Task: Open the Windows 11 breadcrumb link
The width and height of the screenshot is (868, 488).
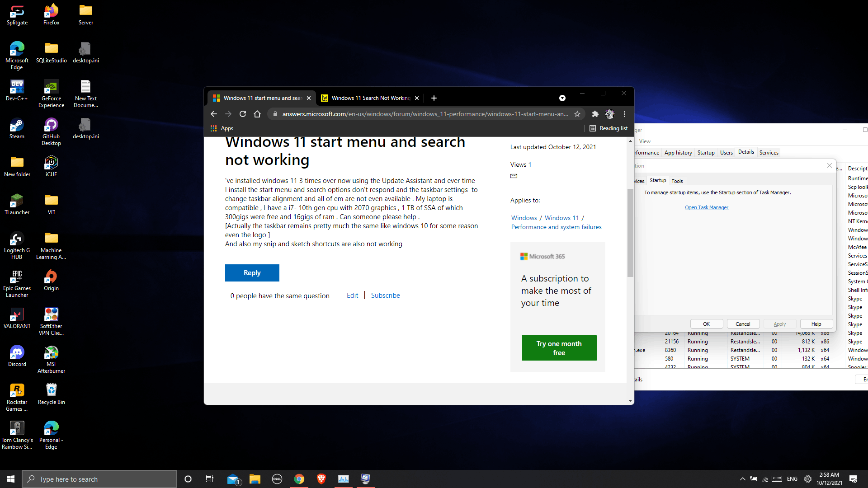Action: [x=561, y=218]
